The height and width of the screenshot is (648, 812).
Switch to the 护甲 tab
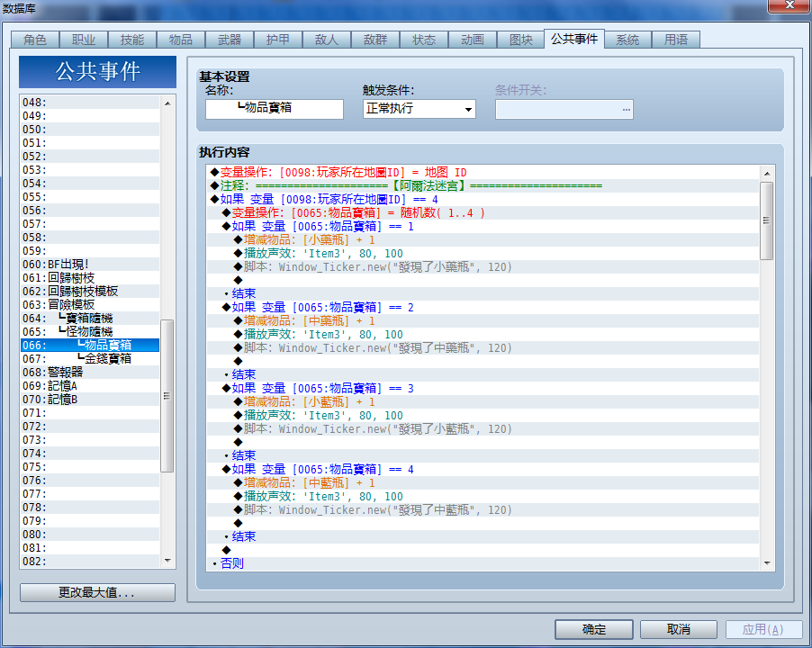pyautogui.click(x=278, y=40)
